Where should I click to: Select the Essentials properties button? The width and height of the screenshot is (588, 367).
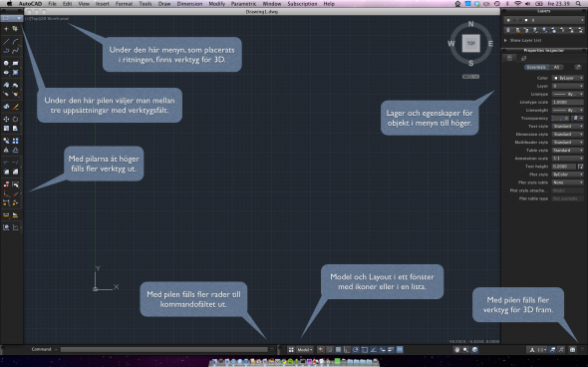coord(536,67)
